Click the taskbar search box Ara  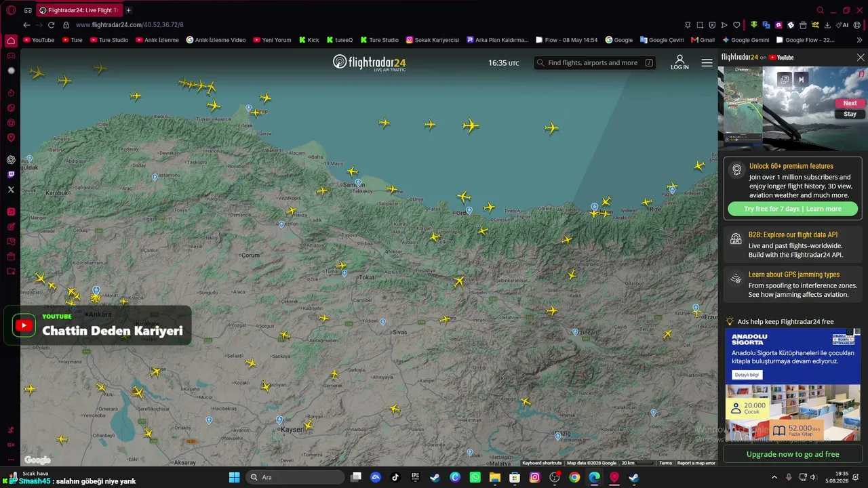295,477
